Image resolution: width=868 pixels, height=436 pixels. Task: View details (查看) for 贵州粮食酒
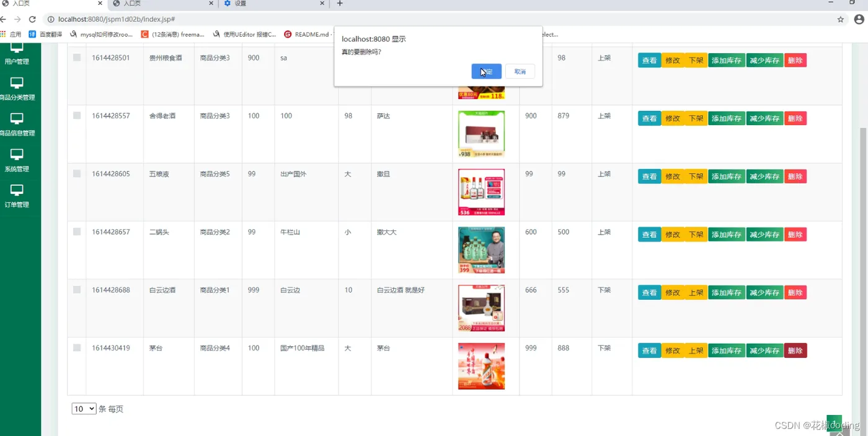pyautogui.click(x=649, y=60)
